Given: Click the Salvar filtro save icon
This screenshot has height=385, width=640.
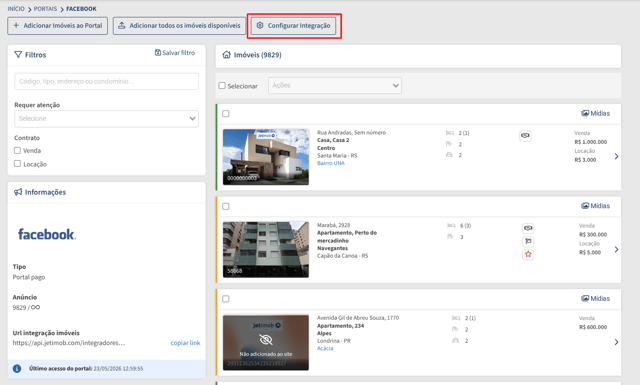Looking at the screenshot, I should [x=158, y=53].
